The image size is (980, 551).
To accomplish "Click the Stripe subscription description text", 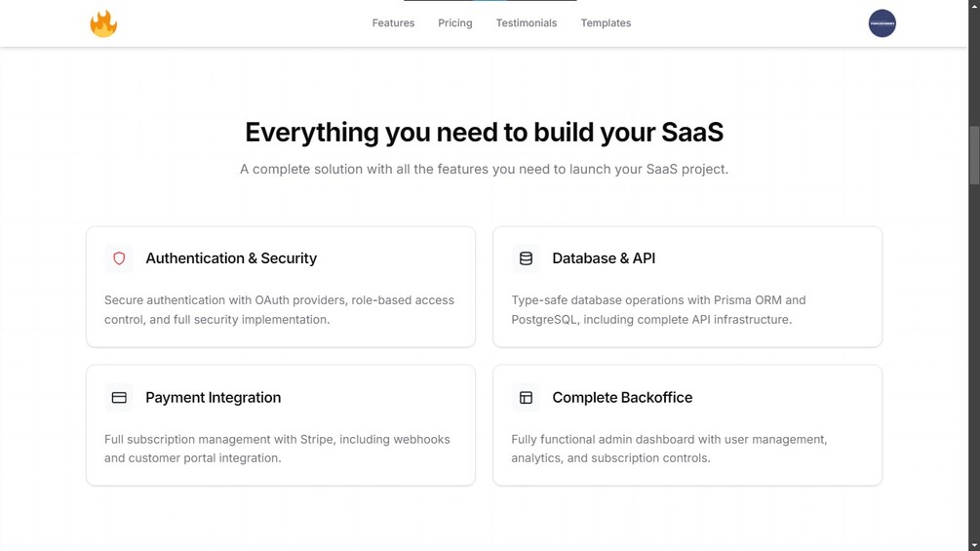I will click(277, 449).
